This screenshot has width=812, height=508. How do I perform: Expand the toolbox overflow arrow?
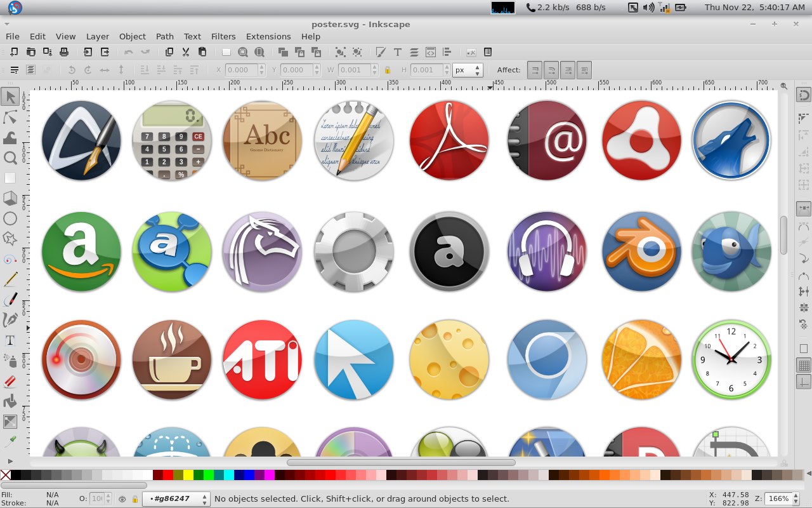coord(10,461)
